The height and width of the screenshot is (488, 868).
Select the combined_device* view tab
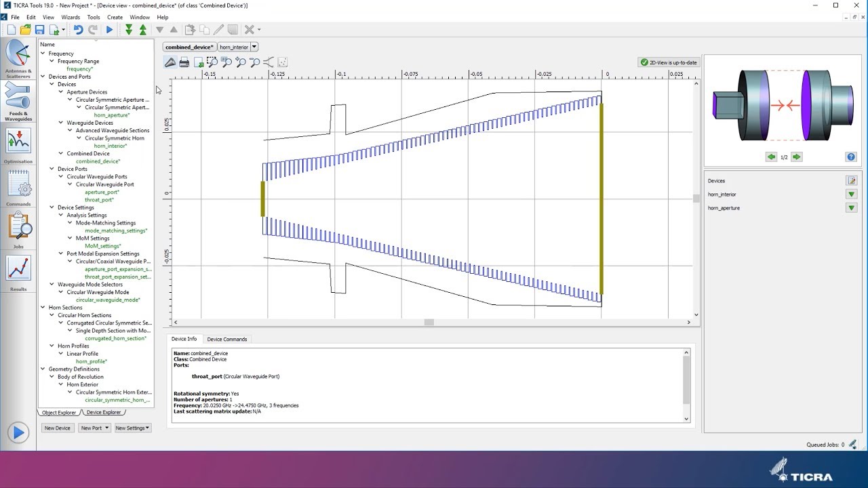coord(189,47)
